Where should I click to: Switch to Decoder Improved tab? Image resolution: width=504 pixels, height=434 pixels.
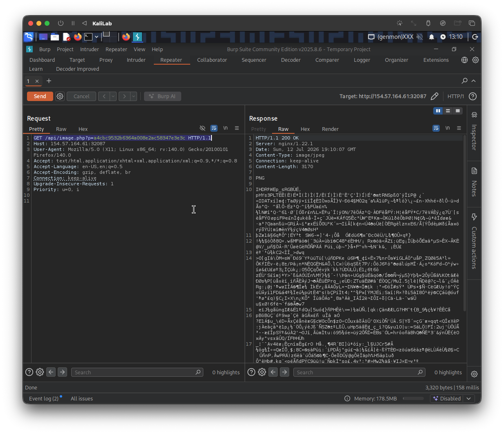(x=78, y=69)
